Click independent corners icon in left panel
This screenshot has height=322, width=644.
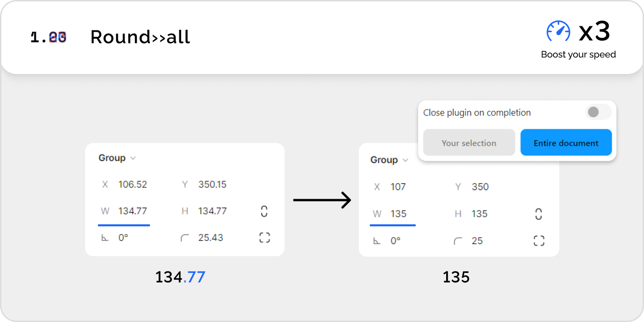pos(264,238)
